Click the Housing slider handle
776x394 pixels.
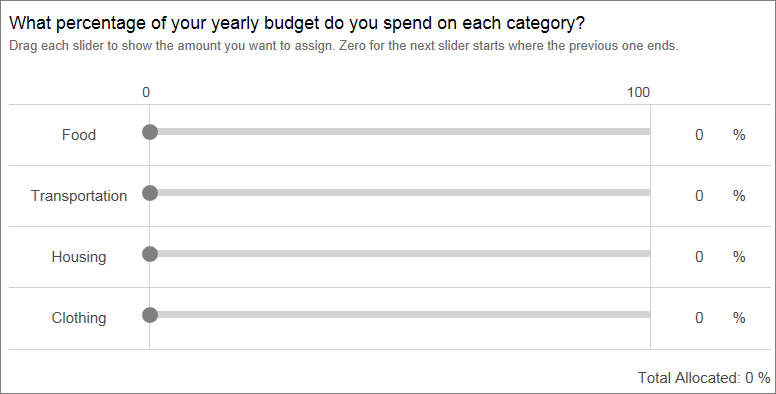[x=150, y=254]
